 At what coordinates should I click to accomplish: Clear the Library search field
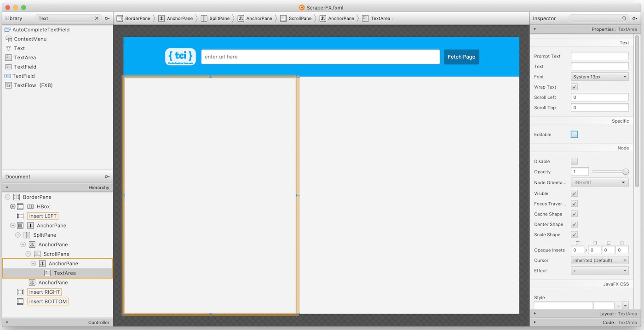click(96, 18)
